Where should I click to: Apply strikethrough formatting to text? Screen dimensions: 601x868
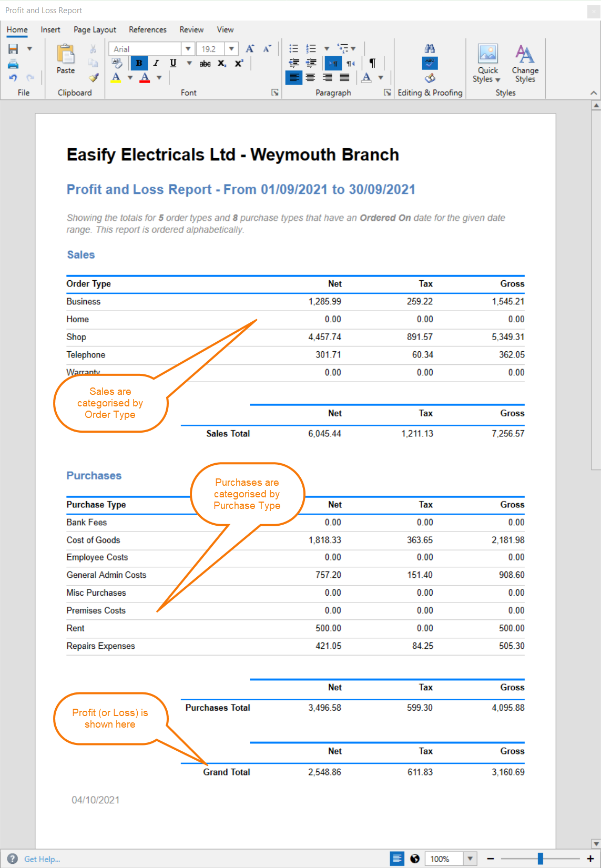coord(205,64)
